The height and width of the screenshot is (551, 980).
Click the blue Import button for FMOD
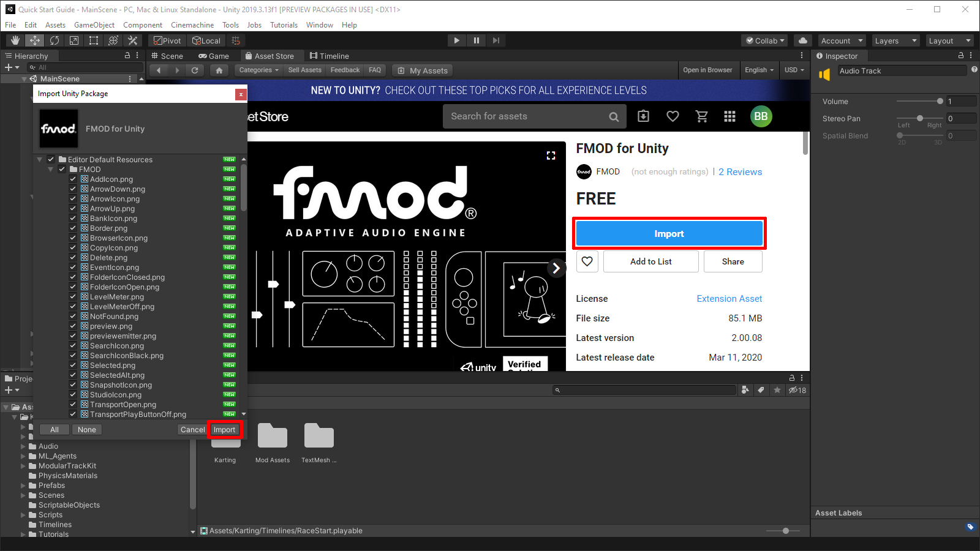click(x=669, y=233)
